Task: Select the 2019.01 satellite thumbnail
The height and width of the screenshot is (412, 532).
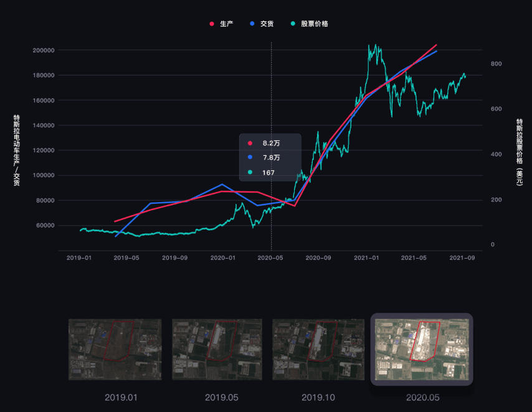Action: click(115, 349)
